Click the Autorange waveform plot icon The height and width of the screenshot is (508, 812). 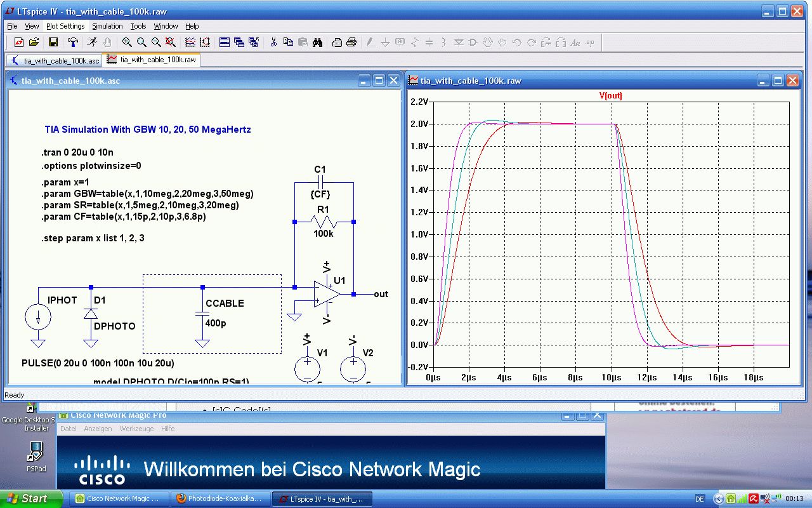pyautogui.click(x=190, y=43)
